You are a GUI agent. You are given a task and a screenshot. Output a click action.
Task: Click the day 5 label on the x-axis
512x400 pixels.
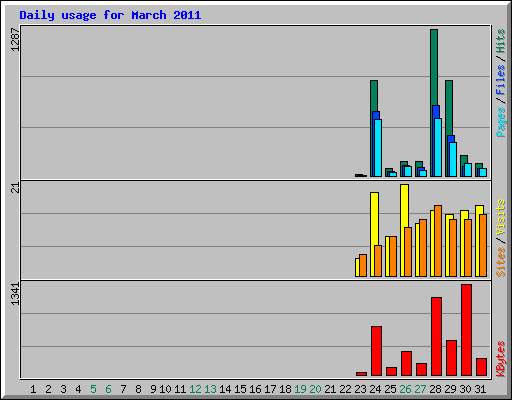point(93,389)
